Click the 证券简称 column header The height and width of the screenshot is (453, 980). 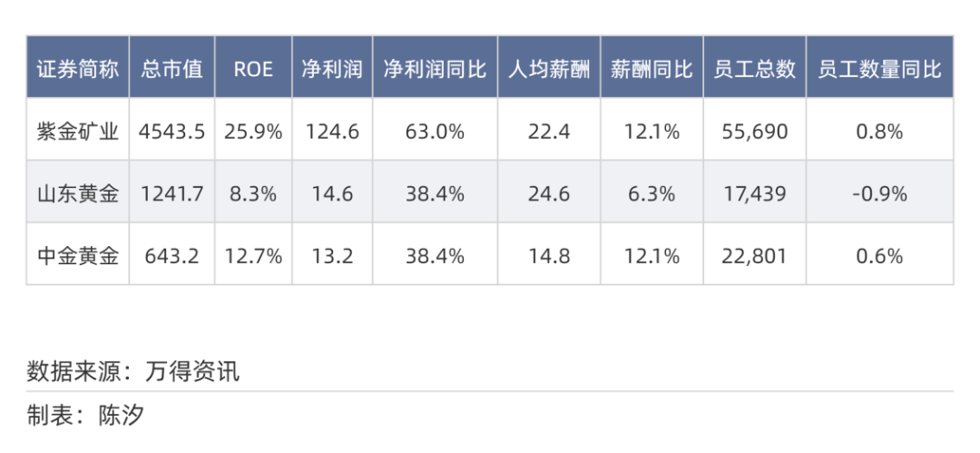point(77,69)
